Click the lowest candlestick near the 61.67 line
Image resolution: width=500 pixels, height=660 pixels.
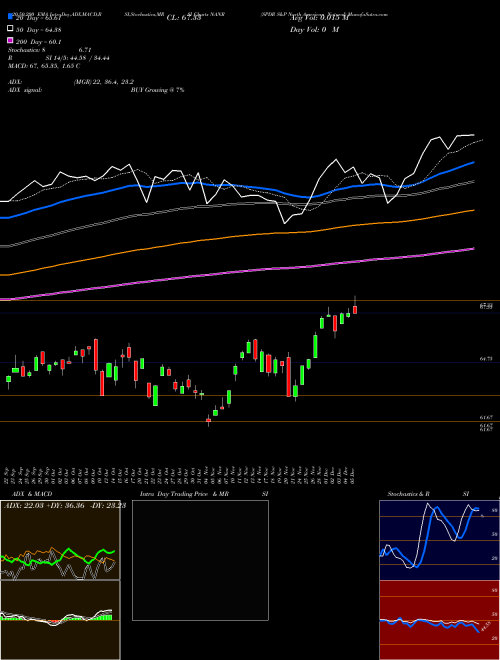point(208,420)
